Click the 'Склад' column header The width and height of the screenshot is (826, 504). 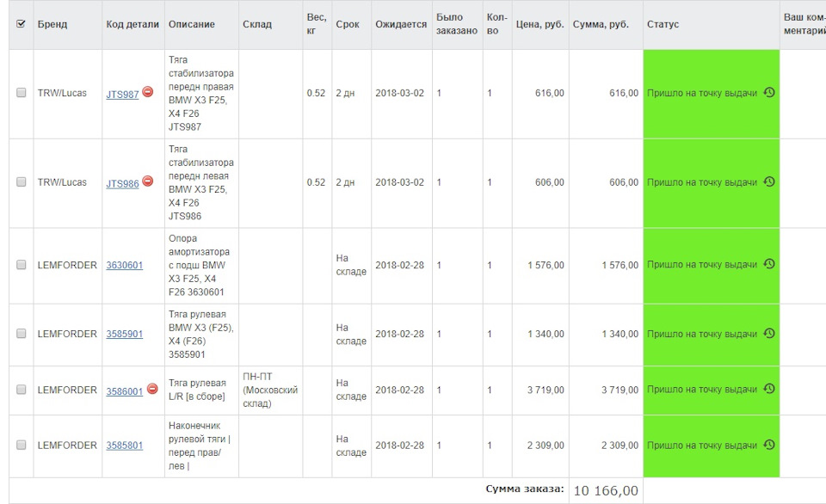(257, 24)
